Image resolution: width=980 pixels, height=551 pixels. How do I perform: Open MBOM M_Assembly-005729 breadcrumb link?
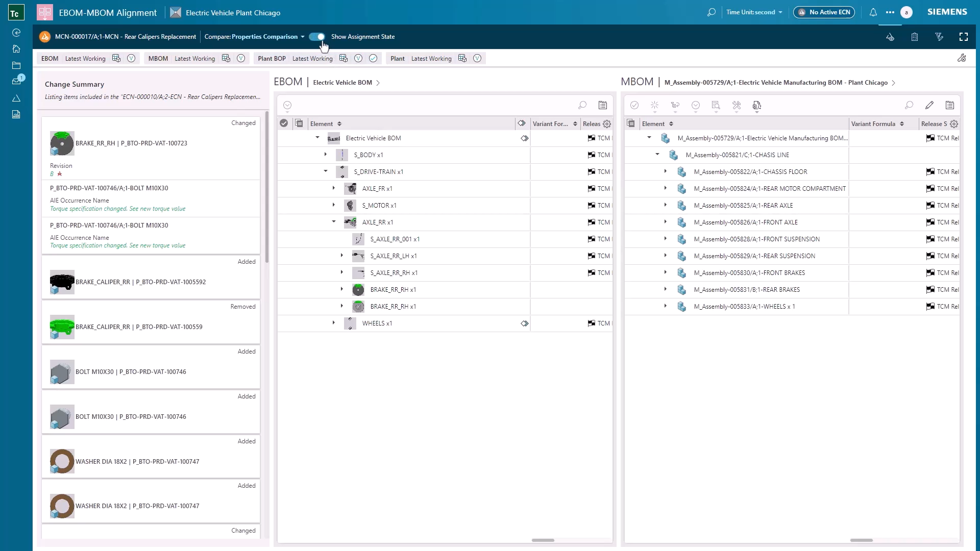[x=776, y=83]
